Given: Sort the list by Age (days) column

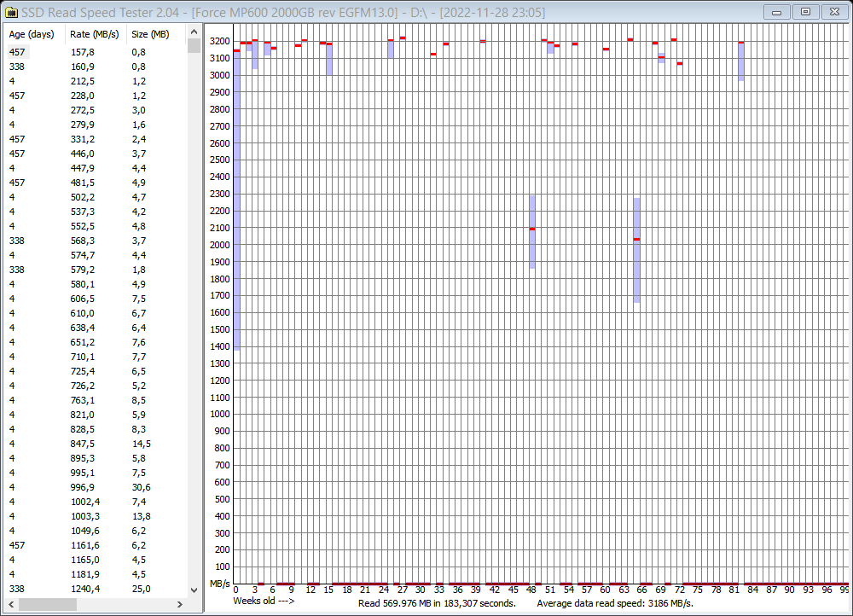Looking at the screenshot, I should (x=30, y=34).
